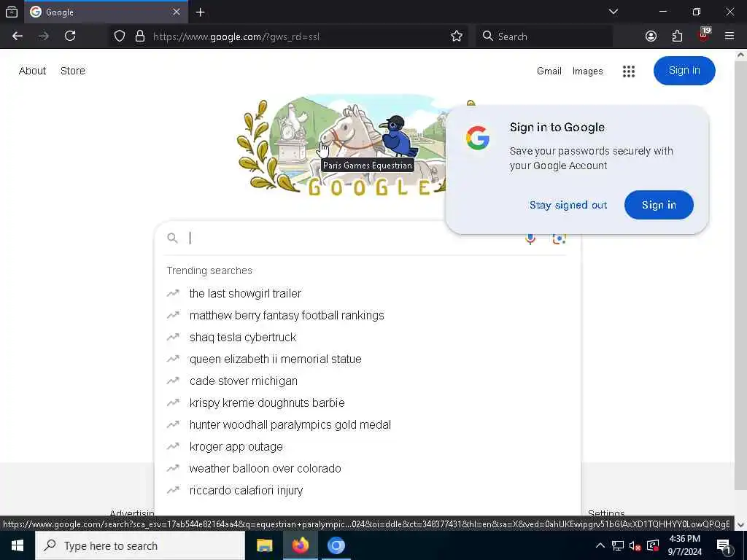This screenshot has width=747, height=560.
Task: List all tabs with the chevron dropdown
Action: point(613,12)
